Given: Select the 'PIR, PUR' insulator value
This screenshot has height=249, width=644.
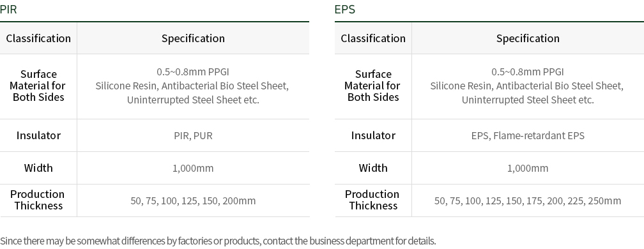Looking at the screenshot, I should 193,136.
